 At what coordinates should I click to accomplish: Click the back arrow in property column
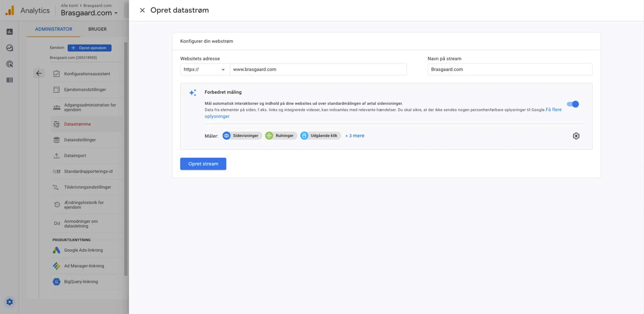(x=39, y=73)
